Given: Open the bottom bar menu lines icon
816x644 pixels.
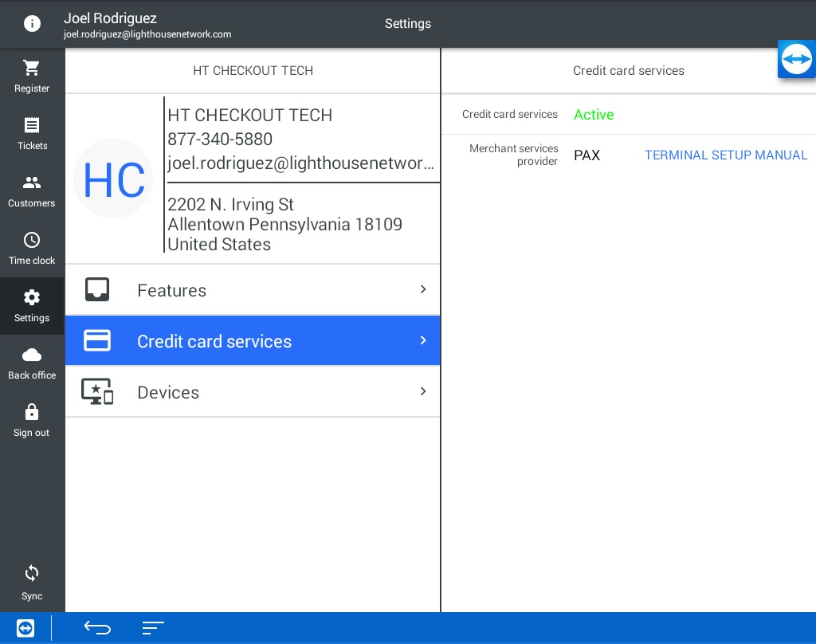Looking at the screenshot, I should 153,628.
